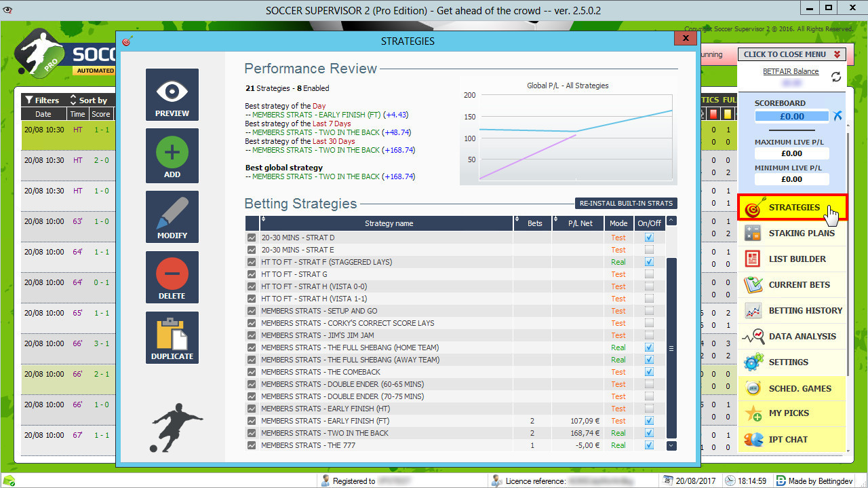Open the My Picks entry
The image size is (868, 488).
pos(792,413)
